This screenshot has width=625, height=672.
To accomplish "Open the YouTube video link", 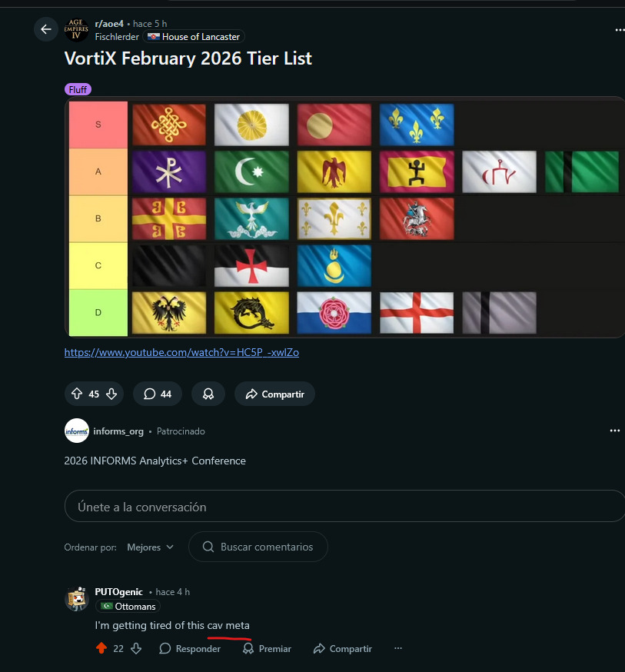I will pos(181,352).
